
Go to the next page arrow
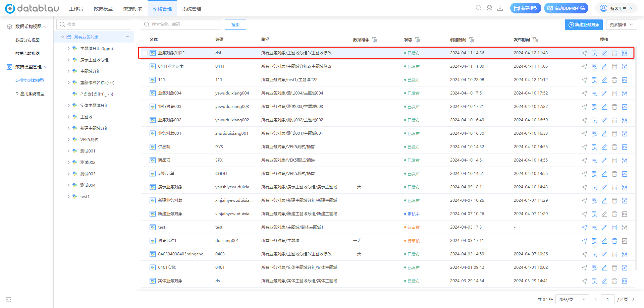(x=633, y=299)
